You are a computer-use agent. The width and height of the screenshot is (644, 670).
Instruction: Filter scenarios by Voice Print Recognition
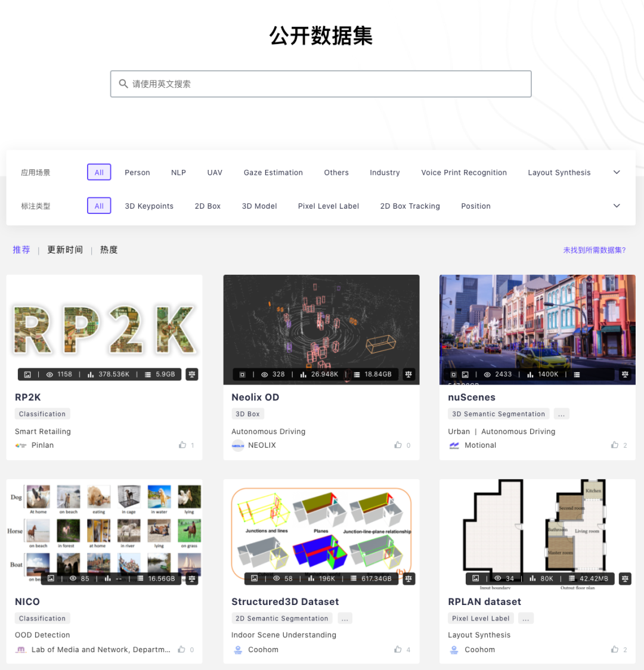(464, 172)
